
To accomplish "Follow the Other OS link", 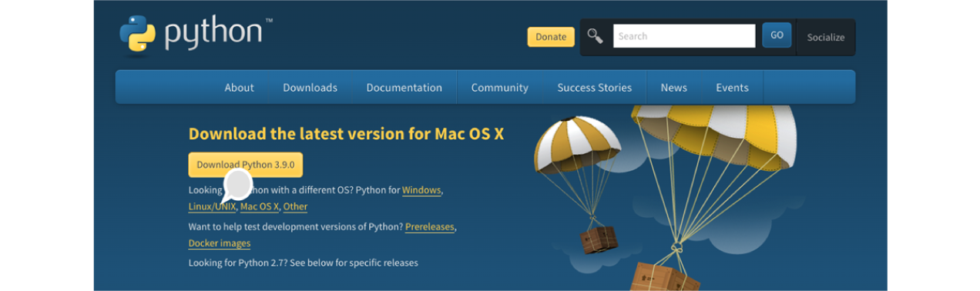I will tap(295, 207).
